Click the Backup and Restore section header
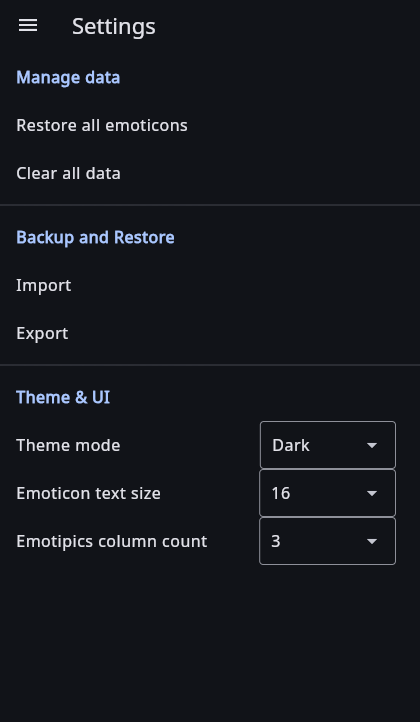 click(95, 238)
